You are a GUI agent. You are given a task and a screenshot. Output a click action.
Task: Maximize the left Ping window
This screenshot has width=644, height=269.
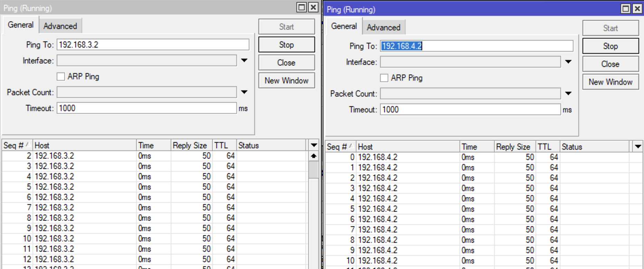click(302, 7)
